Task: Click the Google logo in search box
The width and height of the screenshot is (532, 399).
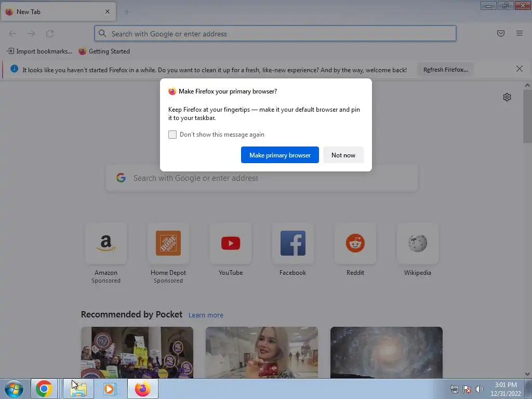Action: pos(121,178)
